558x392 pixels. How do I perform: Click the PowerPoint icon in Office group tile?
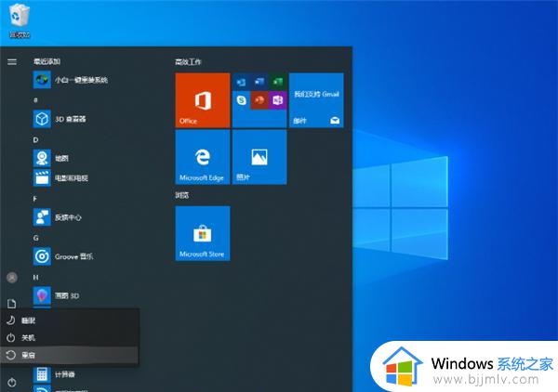[x=259, y=100]
